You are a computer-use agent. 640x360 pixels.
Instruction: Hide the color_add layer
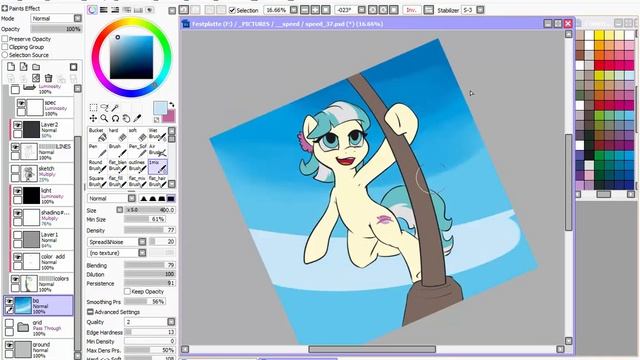pos(18,257)
